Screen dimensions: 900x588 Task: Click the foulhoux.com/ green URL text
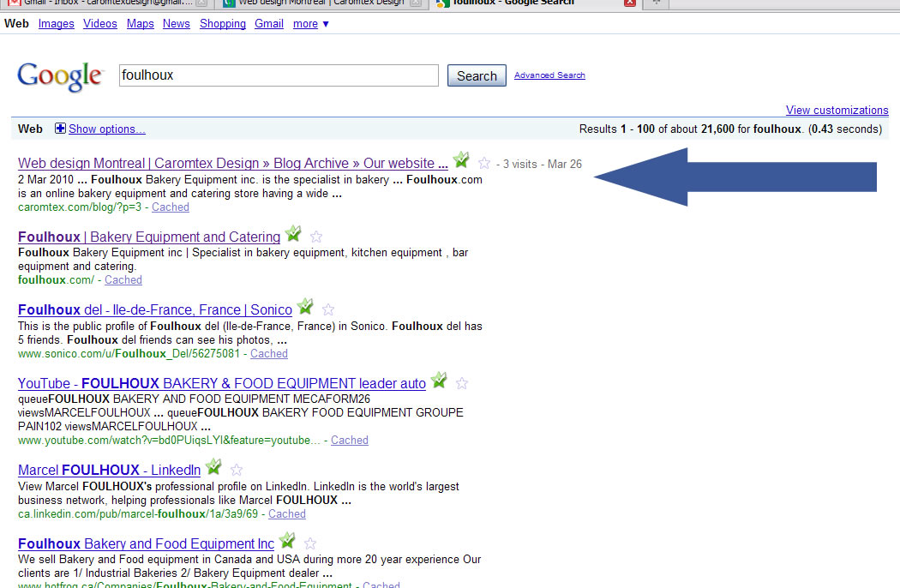click(x=56, y=280)
